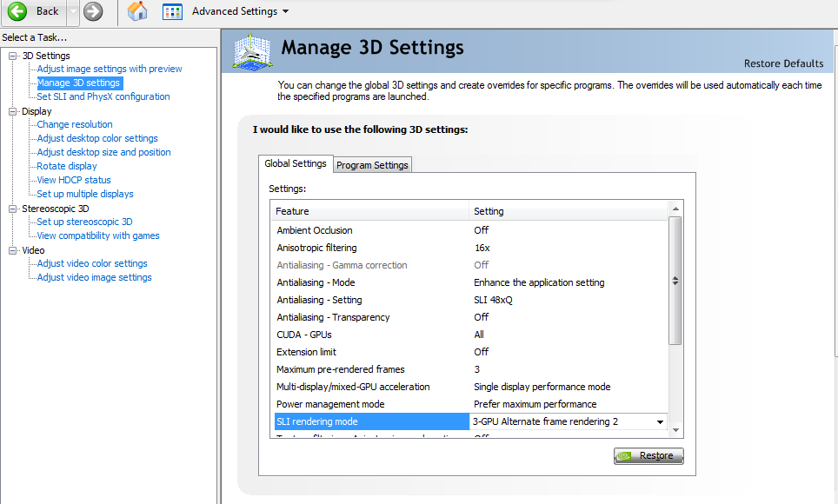Collapse the Video tree node
Viewport: 838px width, 504px height.
click(13, 250)
